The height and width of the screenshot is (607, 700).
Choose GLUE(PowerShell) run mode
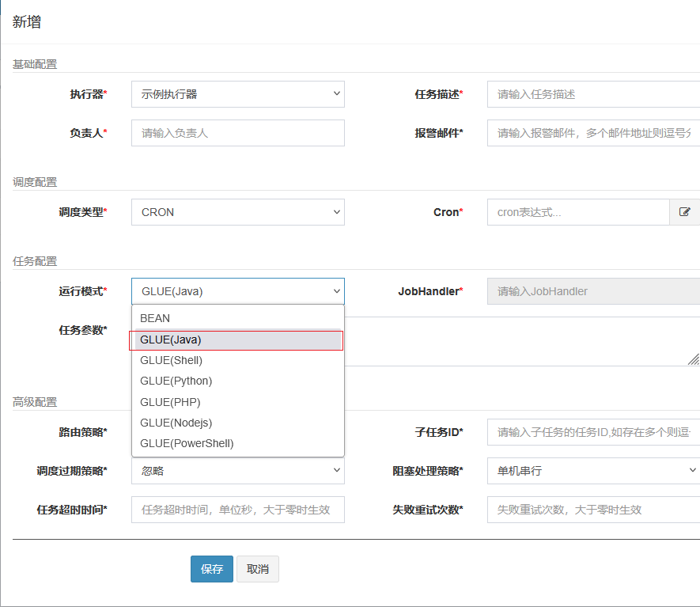238,443
